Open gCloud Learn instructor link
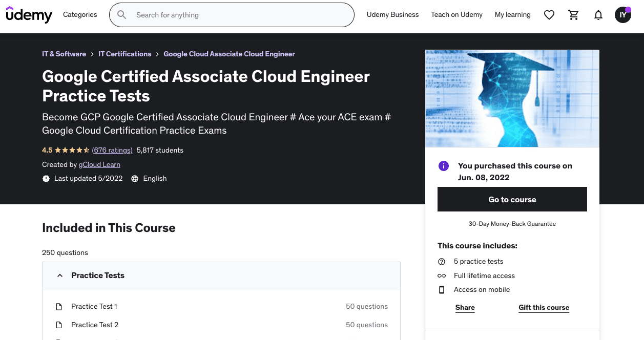The image size is (644, 340). tap(99, 164)
